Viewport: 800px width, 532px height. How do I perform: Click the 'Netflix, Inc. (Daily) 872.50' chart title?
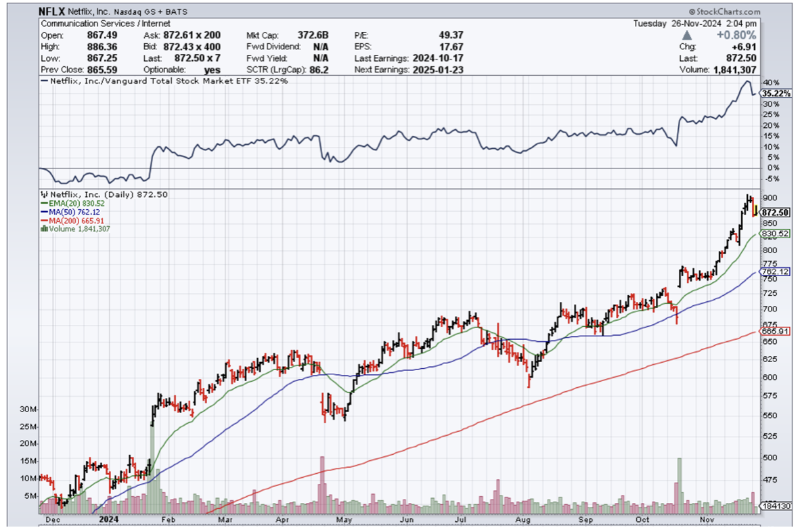109,195
